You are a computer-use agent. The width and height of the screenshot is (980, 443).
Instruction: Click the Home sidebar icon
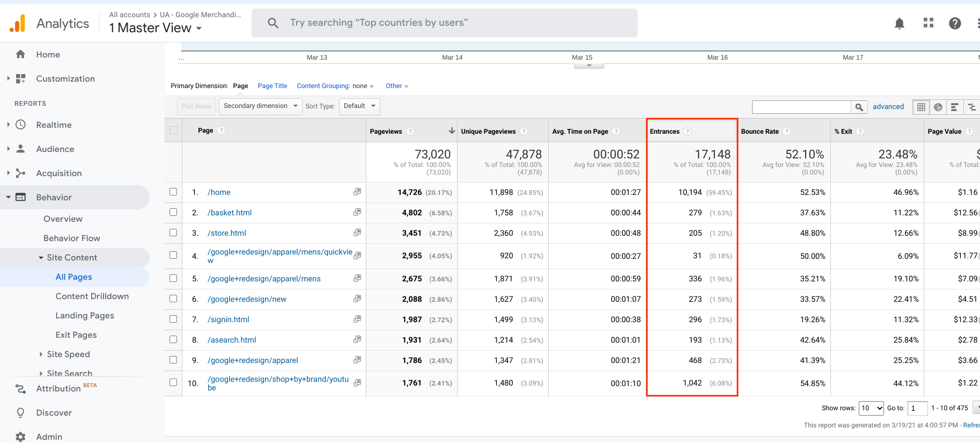tap(20, 54)
